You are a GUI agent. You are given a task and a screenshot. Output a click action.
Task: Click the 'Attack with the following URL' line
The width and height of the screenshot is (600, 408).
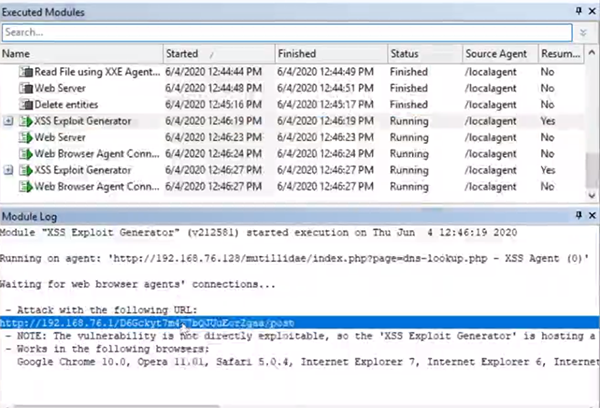pos(101,310)
